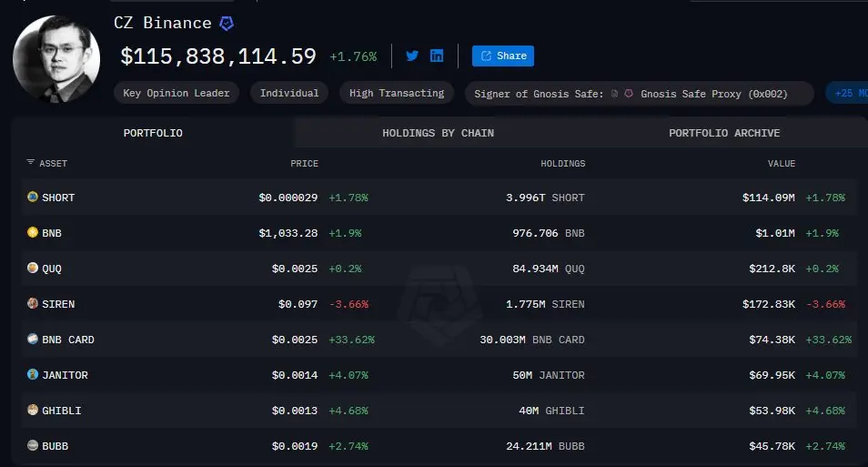Expand the +25 more tags pill

click(x=847, y=93)
